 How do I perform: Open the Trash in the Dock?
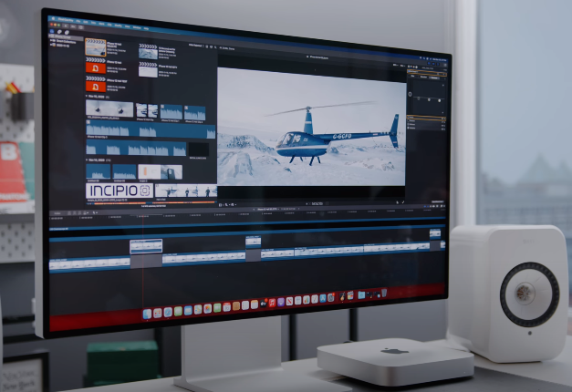[384, 293]
